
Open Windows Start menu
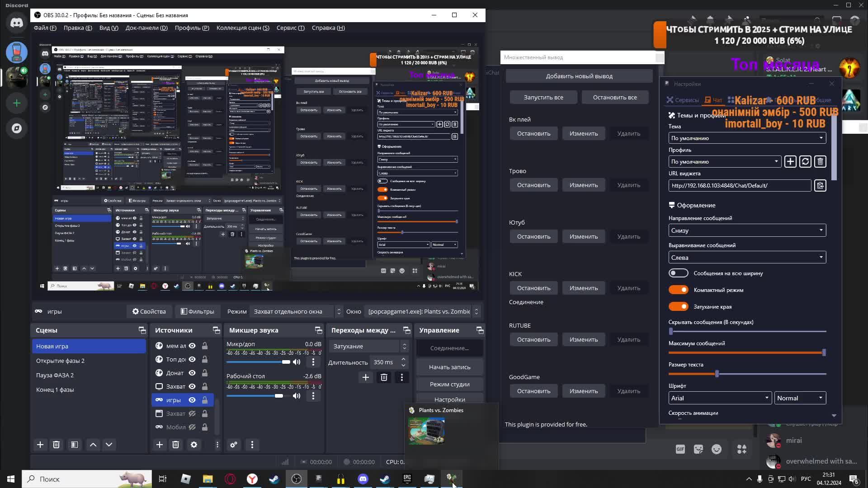point(11,479)
